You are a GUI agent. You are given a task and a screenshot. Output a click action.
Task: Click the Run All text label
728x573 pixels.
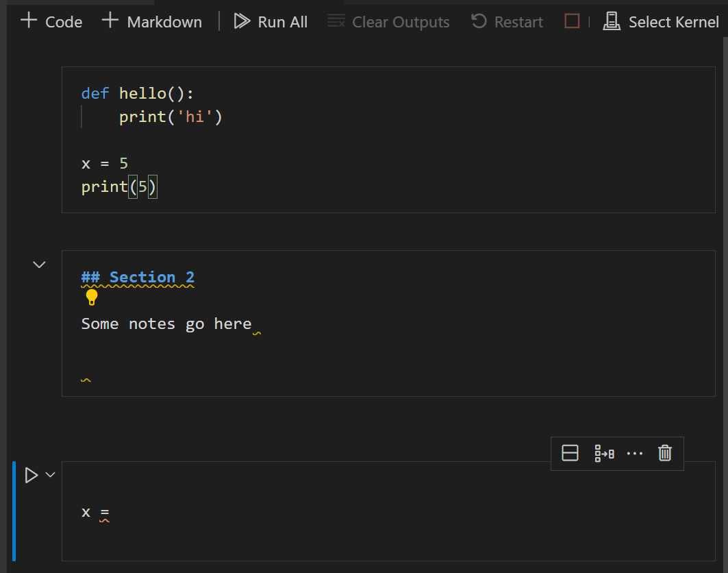click(x=282, y=22)
